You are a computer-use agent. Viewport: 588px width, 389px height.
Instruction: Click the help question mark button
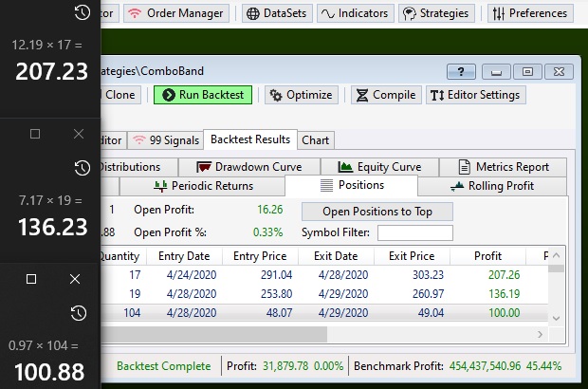[460, 71]
